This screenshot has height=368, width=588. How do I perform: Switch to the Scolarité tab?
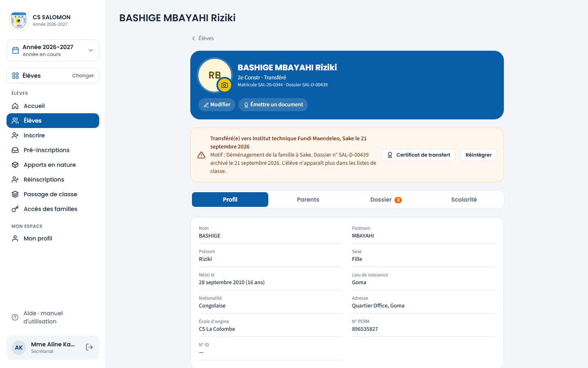coord(464,200)
